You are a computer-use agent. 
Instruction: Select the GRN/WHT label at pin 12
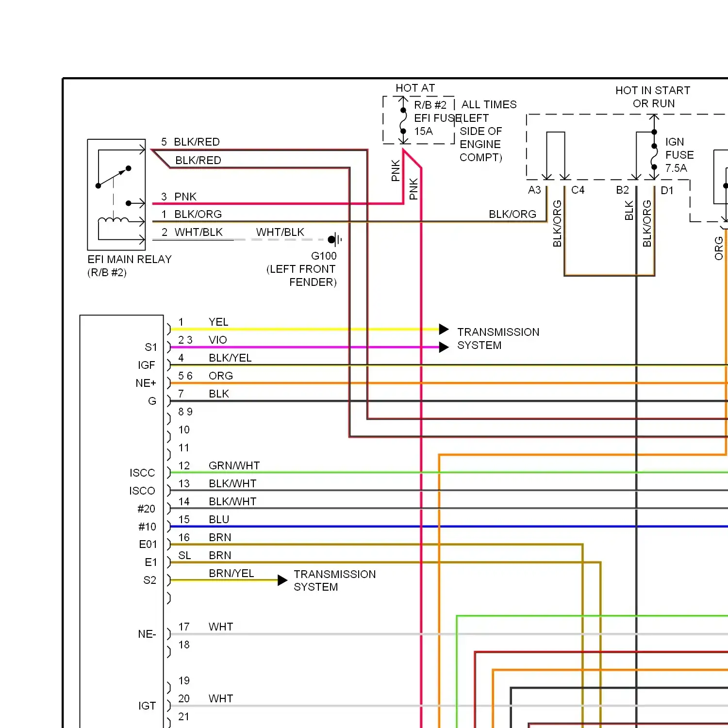click(234, 465)
